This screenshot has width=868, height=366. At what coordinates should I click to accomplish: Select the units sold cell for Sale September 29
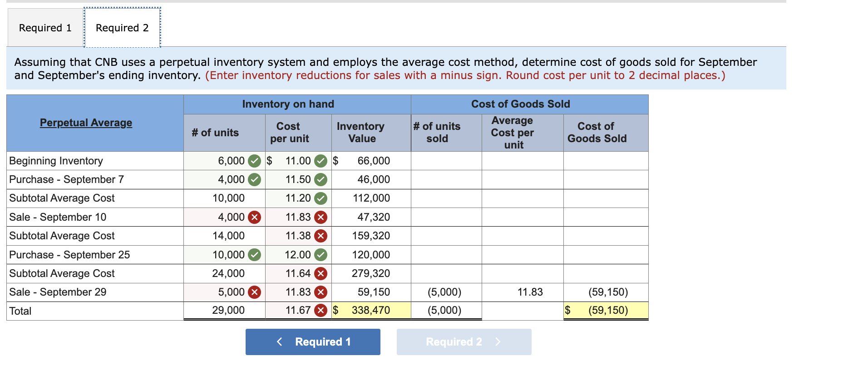pyautogui.click(x=446, y=292)
